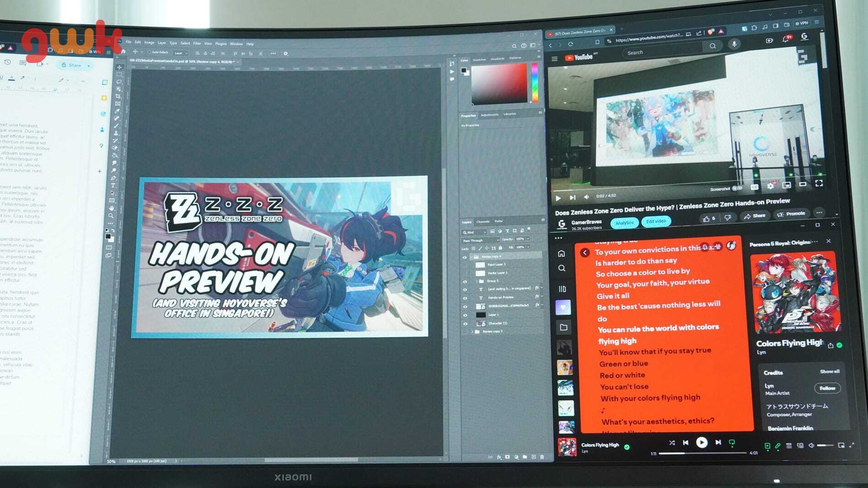Viewport: 868px width, 488px height.
Task: Select the Brush tool
Action: [x=116, y=126]
